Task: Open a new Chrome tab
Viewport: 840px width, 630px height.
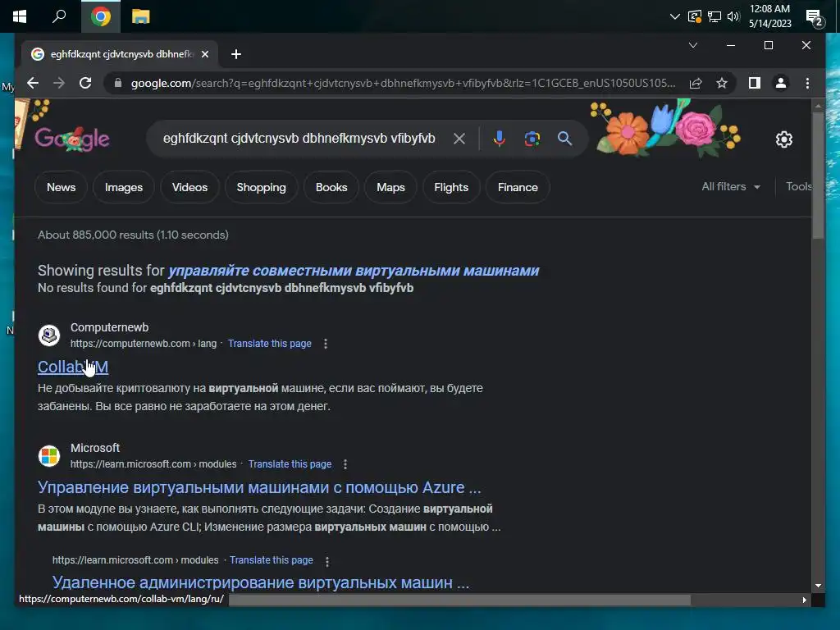Action: (x=236, y=54)
